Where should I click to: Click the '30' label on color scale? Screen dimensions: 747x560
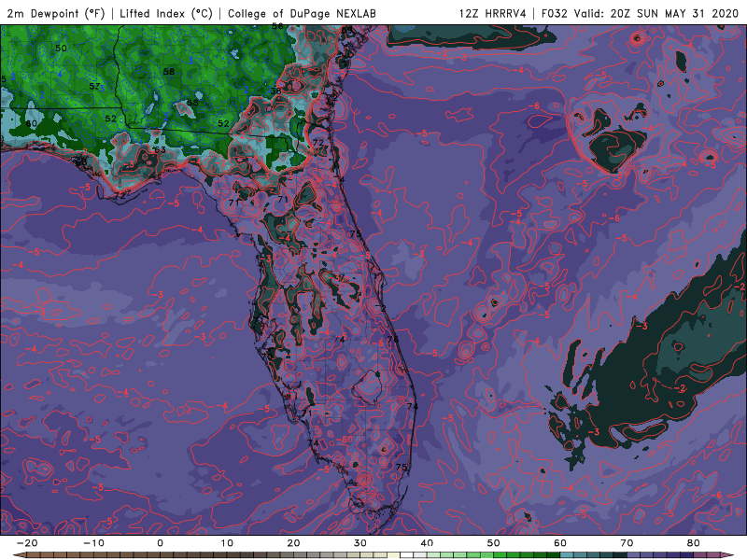coord(360,543)
